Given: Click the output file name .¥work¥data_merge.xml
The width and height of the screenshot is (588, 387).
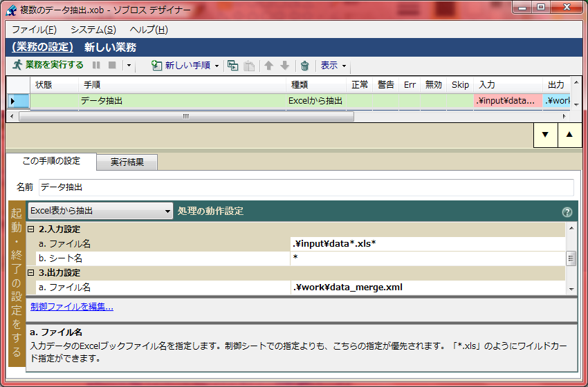Looking at the screenshot, I should (428, 287).
